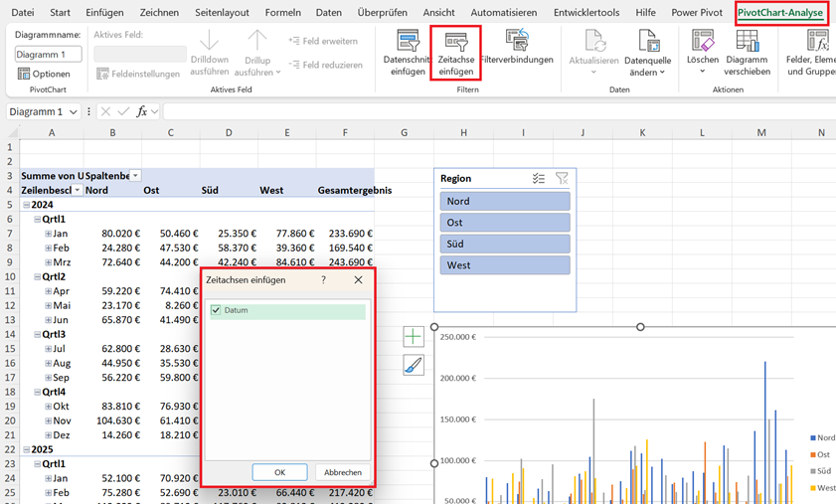Open the chart styles brush button
Image resolution: width=836 pixels, height=504 pixels.
tap(414, 365)
